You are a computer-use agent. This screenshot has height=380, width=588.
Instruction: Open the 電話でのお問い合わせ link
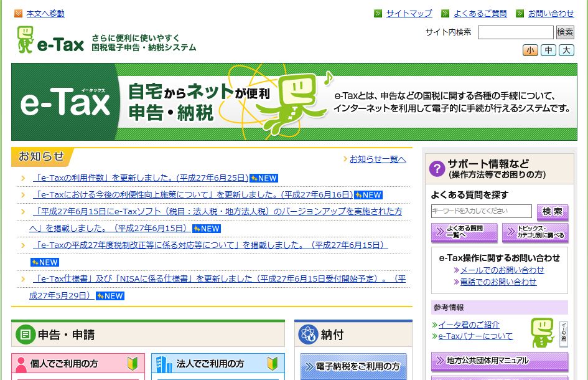pyautogui.click(x=498, y=282)
